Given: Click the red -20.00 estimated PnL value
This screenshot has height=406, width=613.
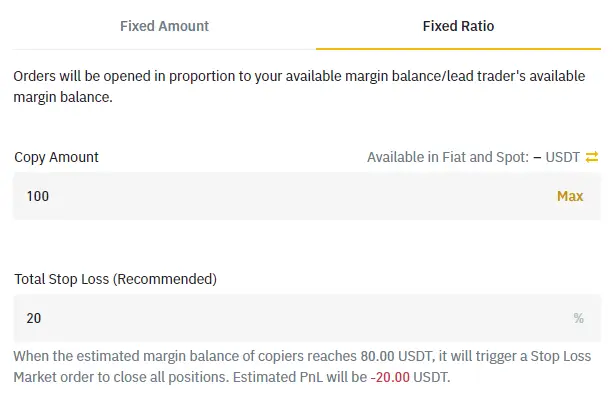Looking at the screenshot, I should [388, 378].
